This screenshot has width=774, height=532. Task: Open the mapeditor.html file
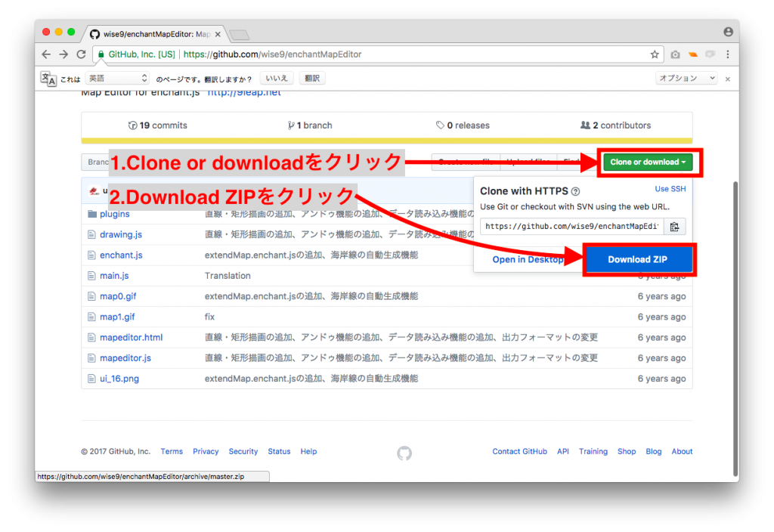[x=131, y=338]
